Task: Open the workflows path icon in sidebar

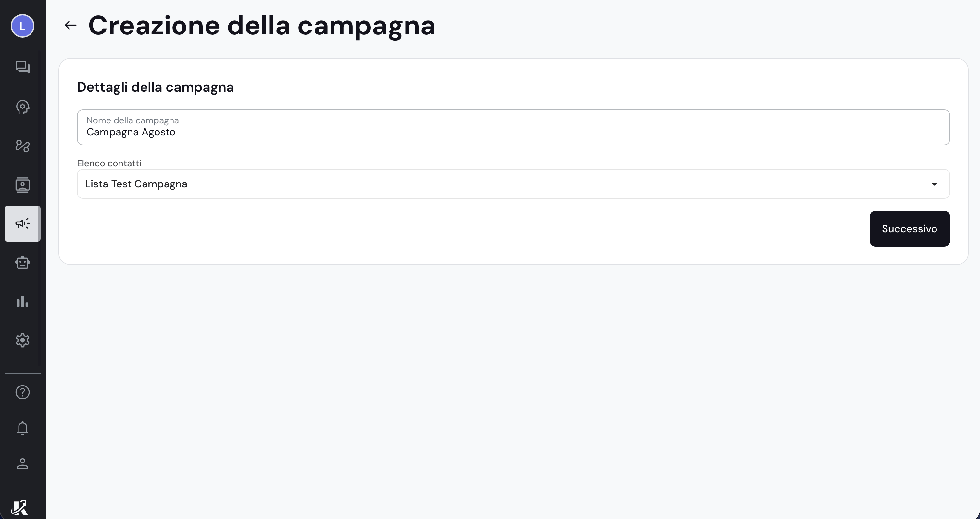Action: [x=22, y=146]
